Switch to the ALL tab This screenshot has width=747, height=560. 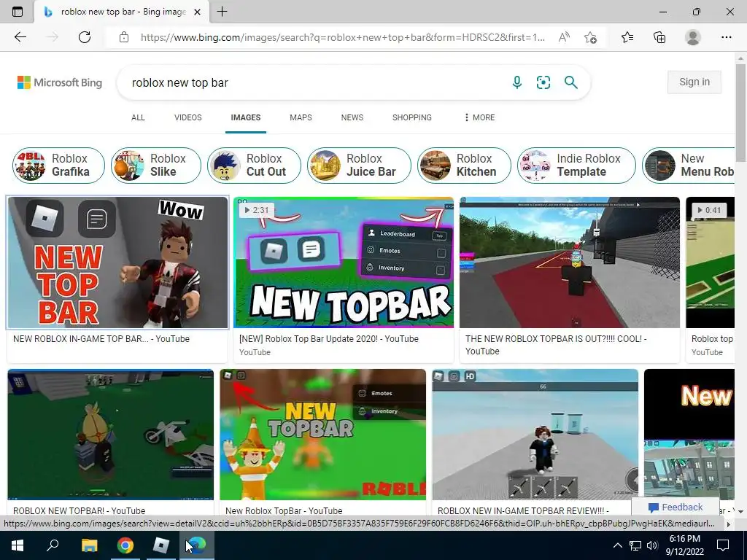(138, 117)
